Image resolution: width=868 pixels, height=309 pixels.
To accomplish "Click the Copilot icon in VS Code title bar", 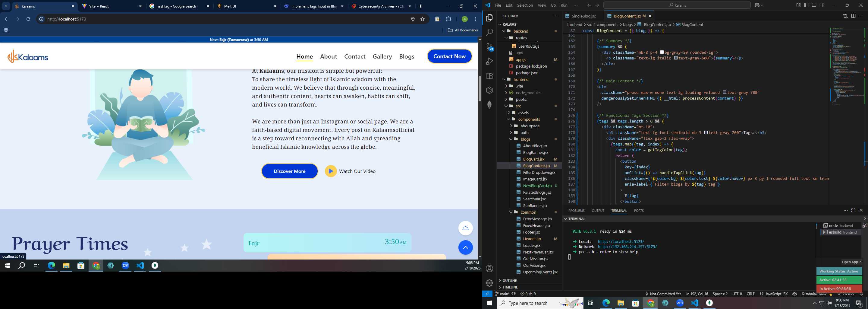I will click(757, 5).
